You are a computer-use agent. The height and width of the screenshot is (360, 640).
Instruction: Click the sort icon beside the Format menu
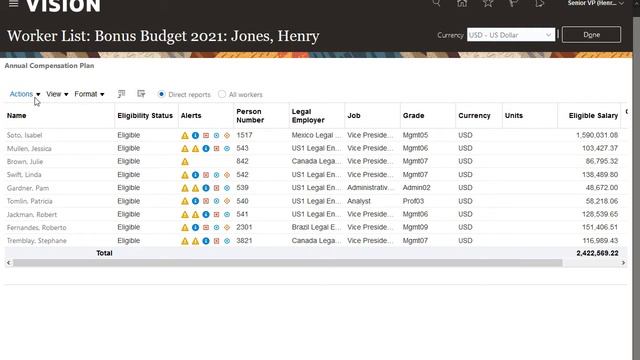tap(121, 94)
